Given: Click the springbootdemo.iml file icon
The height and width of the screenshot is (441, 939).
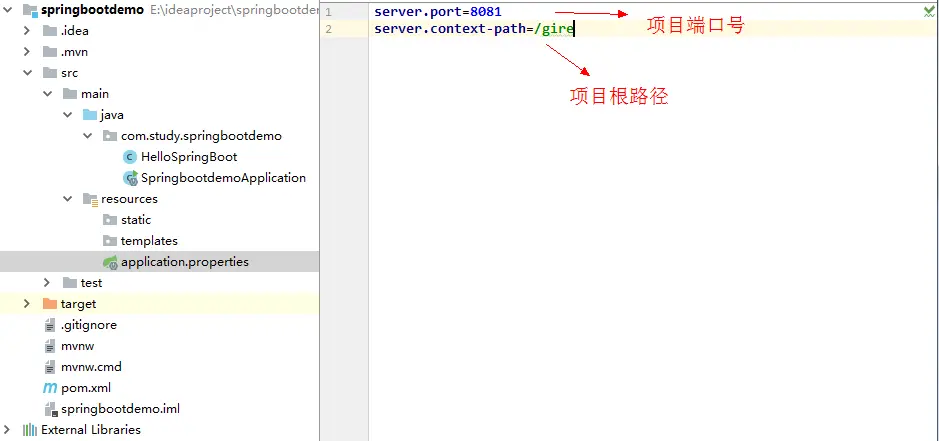Looking at the screenshot, I should pyautogui.click(x=50, y=409).
